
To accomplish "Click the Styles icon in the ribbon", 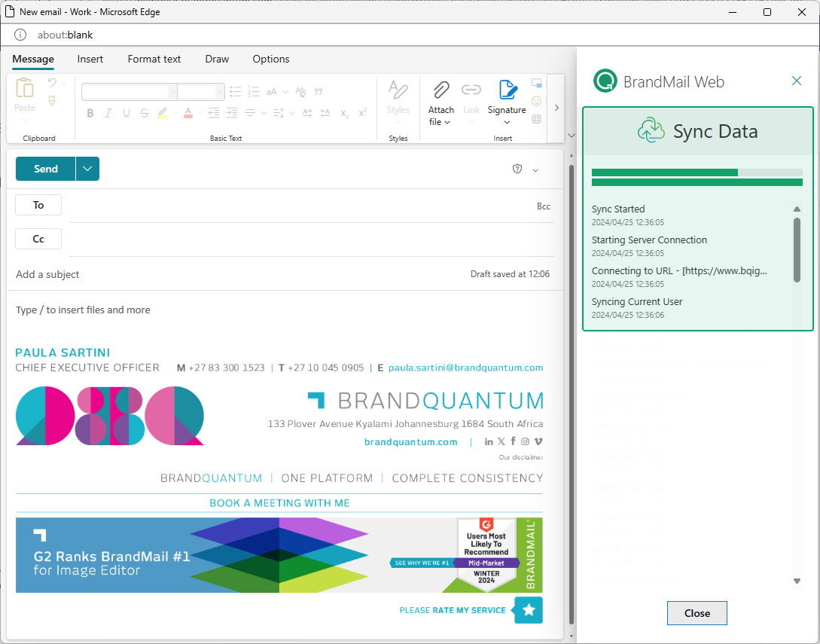I will 398,90.
